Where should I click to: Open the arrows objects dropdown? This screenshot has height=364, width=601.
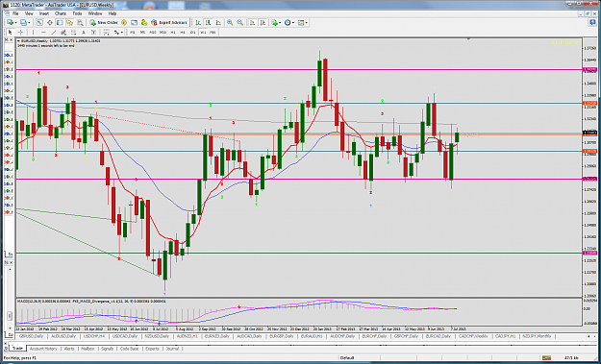117,32
